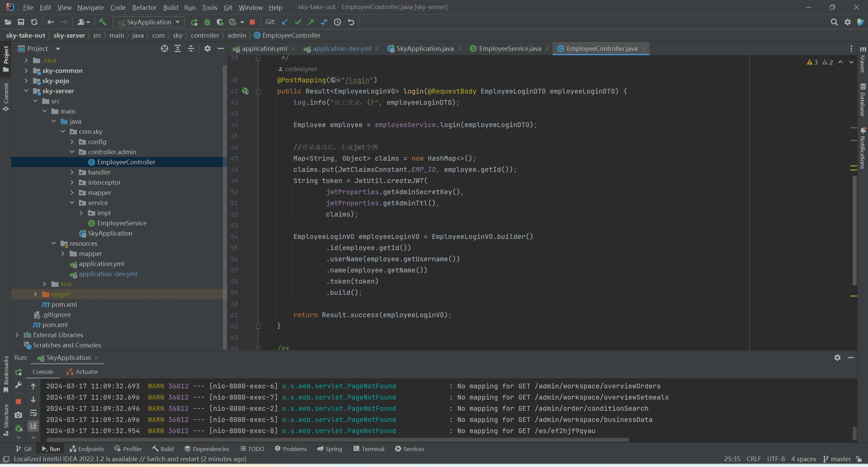Open Services tool window
This screenshot has width=868, height=467.
tap(409, 449)
